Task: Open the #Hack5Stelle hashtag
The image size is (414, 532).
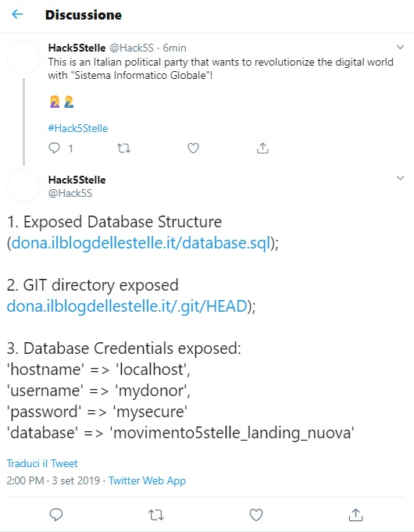Action: click(x=77, y=128)
